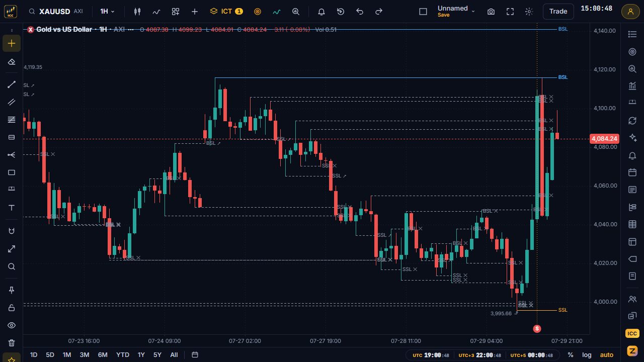Open the ICT indicators menu
This screenshot has width=644, height=362.
[x=226, y=11]
